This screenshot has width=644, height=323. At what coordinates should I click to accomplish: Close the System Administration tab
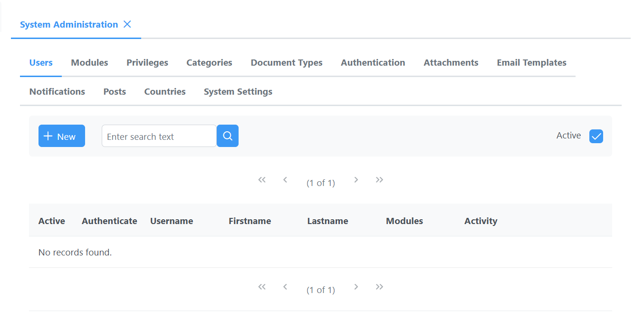click(127, 24)
